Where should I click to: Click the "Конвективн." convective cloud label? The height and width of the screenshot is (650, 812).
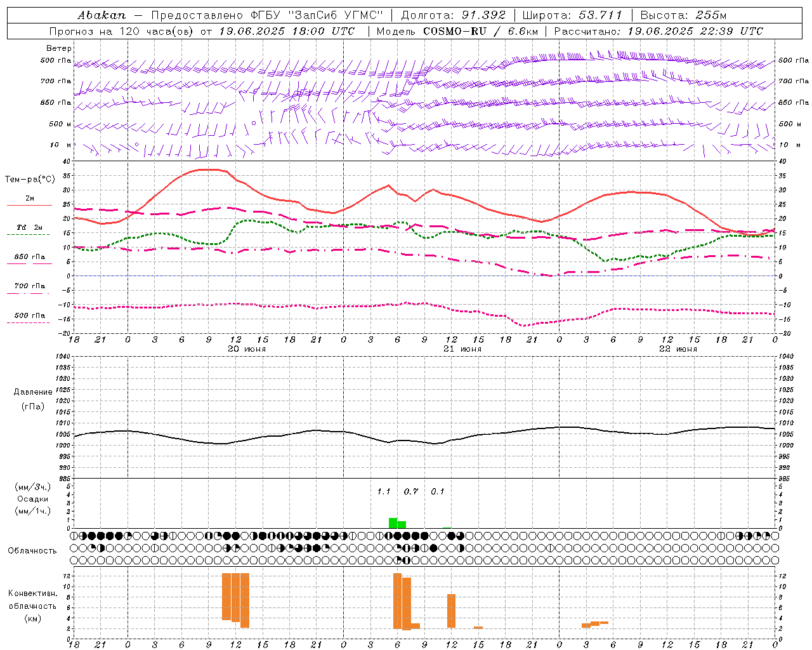coord(33,594)
